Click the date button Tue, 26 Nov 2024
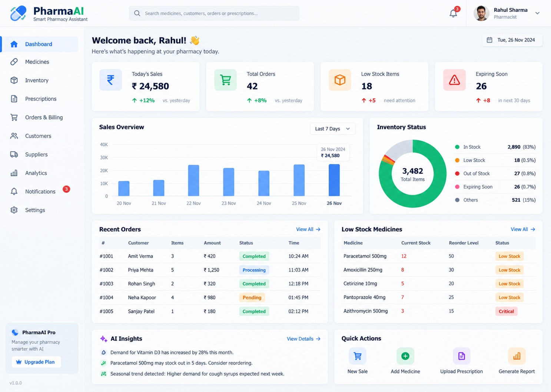 coord(512,40)
